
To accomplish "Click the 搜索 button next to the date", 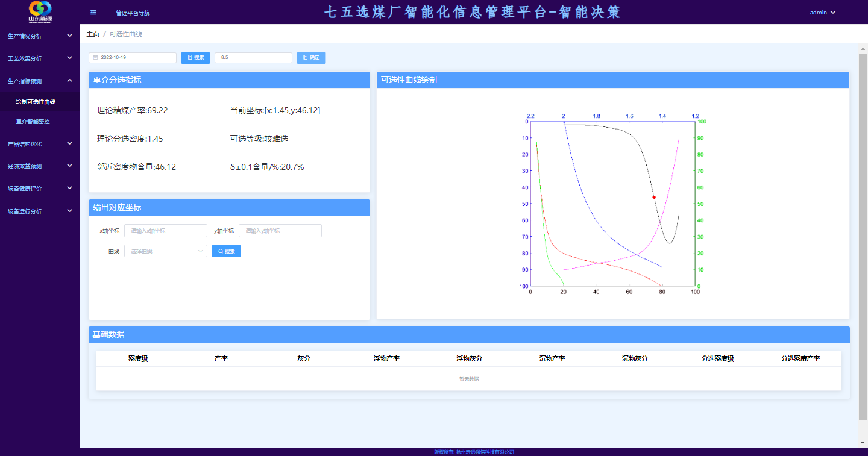I will [195, 58].
